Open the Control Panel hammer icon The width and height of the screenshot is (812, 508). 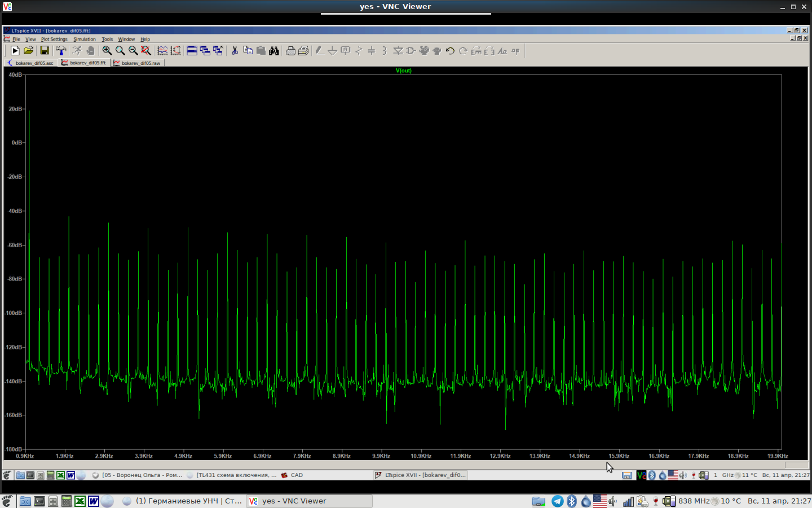(x=61, y=51)
